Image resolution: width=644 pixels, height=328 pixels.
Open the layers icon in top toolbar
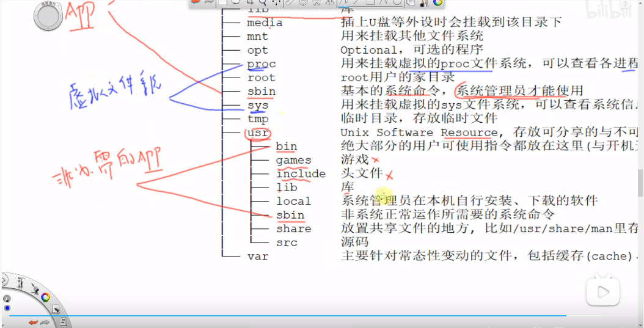[x=411, y=3]
